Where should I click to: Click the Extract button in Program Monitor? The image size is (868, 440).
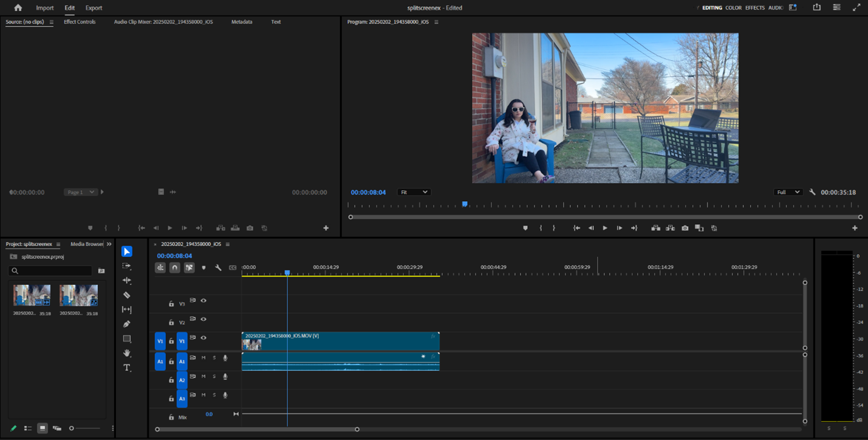[670, 228]
